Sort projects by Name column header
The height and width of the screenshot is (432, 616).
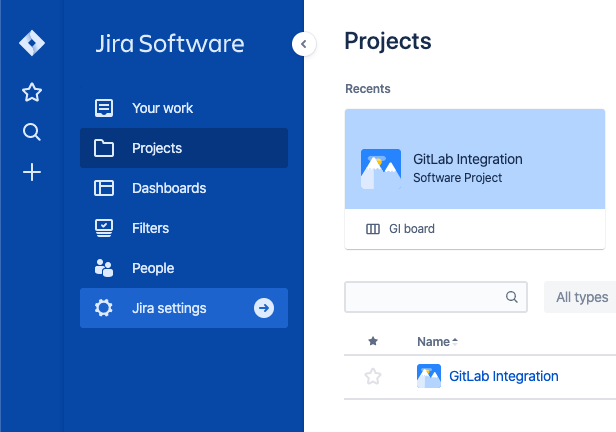tap(433, 342)
